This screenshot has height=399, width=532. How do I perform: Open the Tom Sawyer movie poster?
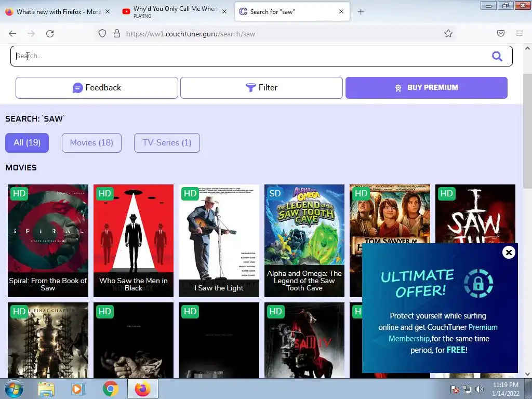coord(390,214)
